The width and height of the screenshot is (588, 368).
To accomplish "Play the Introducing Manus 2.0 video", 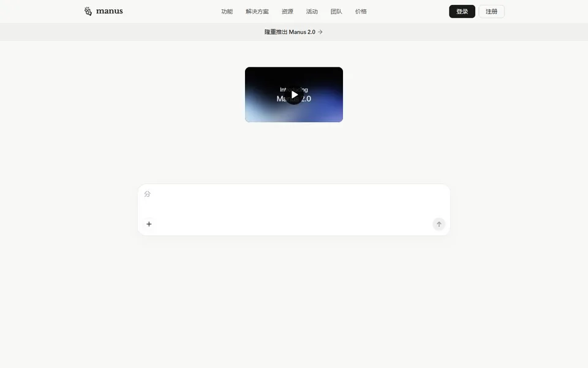I will click(294, 94).
